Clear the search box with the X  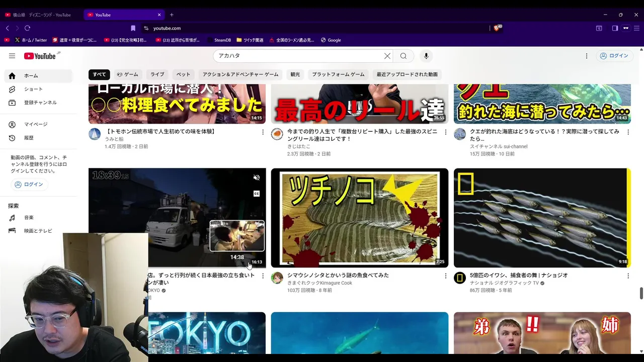[387, 56]
